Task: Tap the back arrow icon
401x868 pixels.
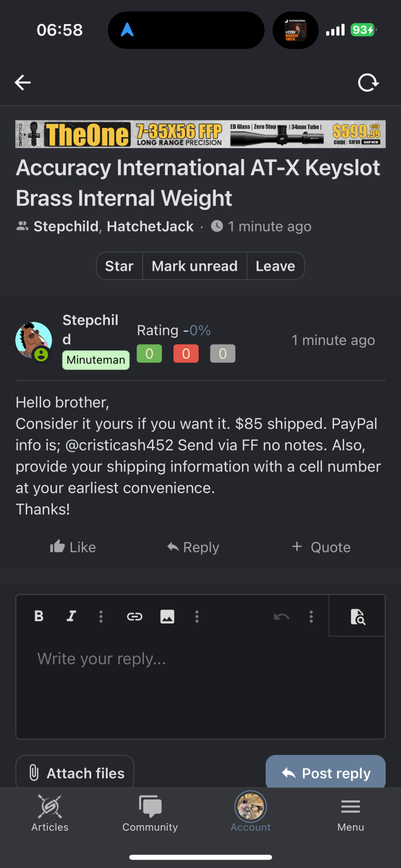Action: point(23,83)
